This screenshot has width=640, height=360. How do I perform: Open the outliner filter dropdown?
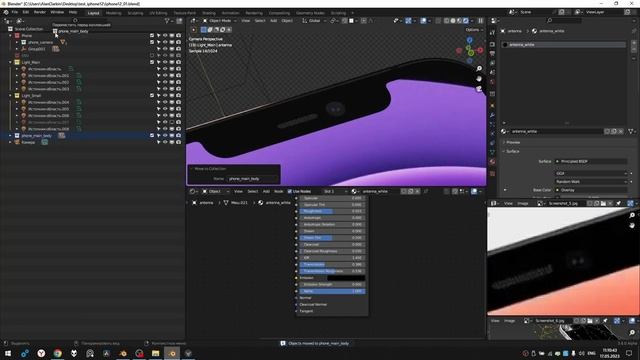[x=168, y=21]
